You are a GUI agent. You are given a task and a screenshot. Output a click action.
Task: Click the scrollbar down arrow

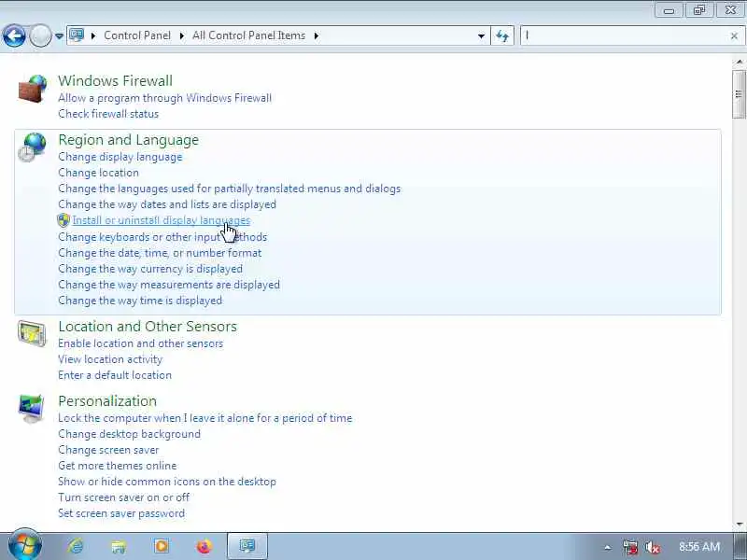740,525
